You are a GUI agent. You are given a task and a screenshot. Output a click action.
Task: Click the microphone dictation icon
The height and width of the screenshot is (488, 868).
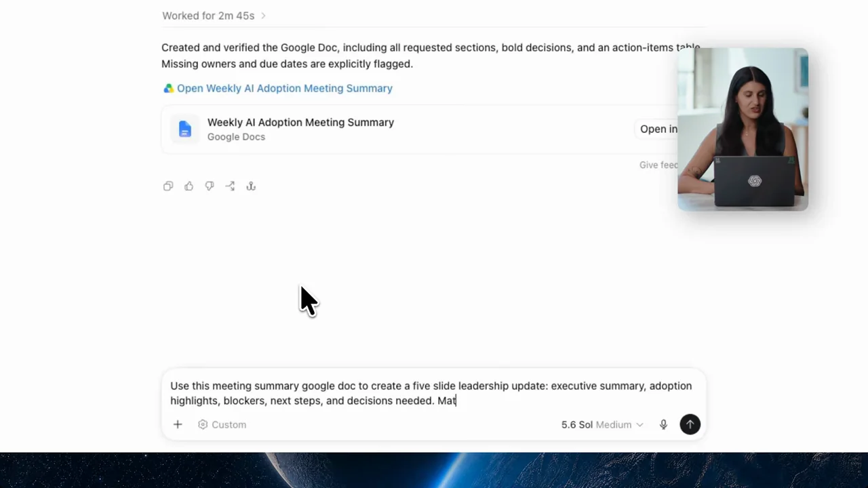point(663,424)
